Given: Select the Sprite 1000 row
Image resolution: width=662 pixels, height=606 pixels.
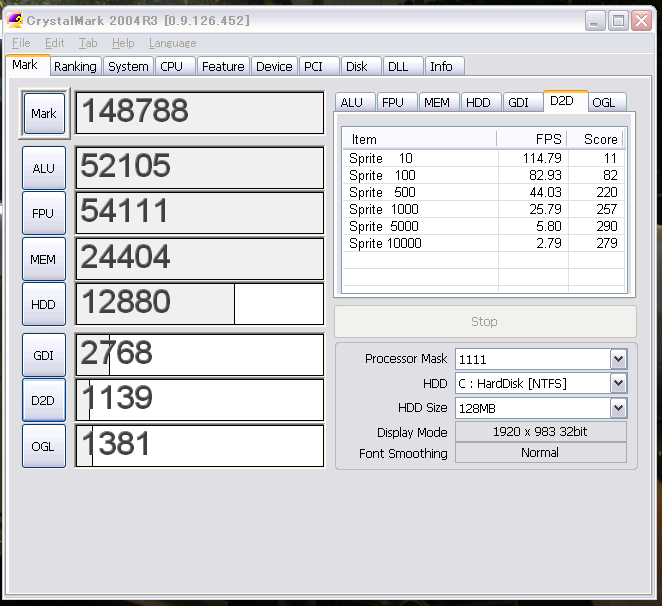Looking at the screenshot, I should pos(484,209).
